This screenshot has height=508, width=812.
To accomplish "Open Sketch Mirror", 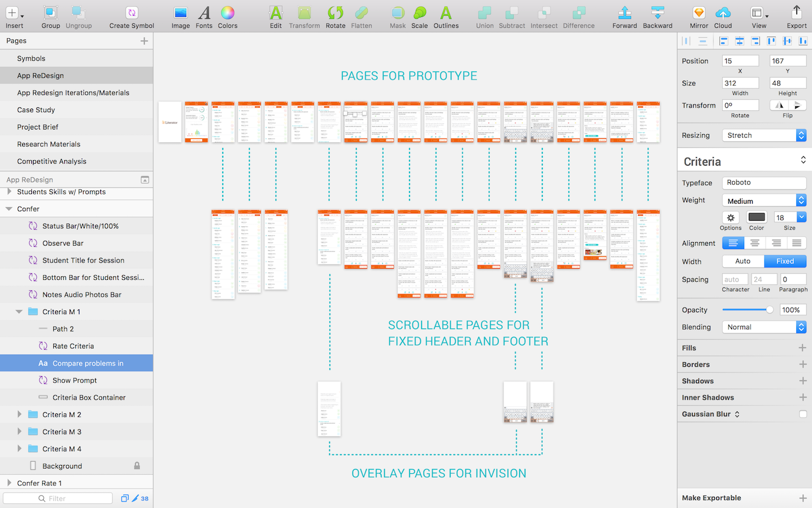I will pyautogui.click(x=699, y=13).
